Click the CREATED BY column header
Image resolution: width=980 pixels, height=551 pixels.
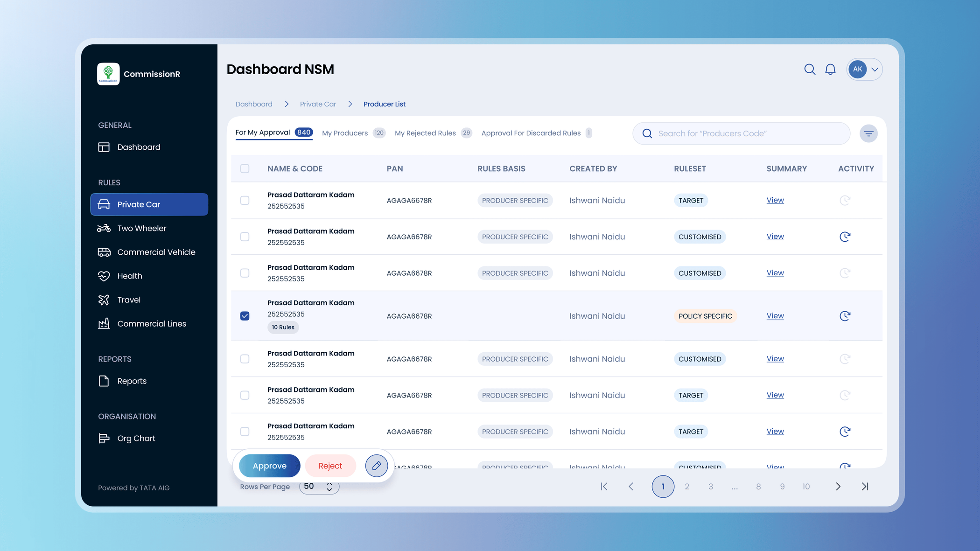(593, 168)
